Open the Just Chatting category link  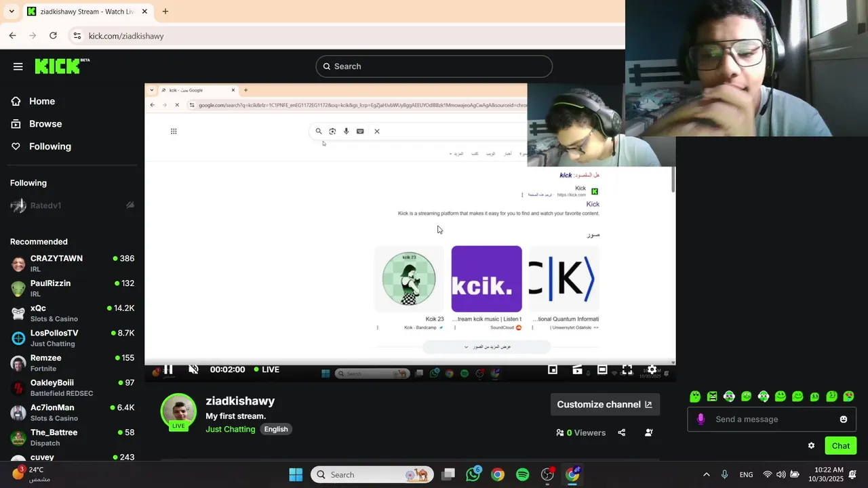231,429
